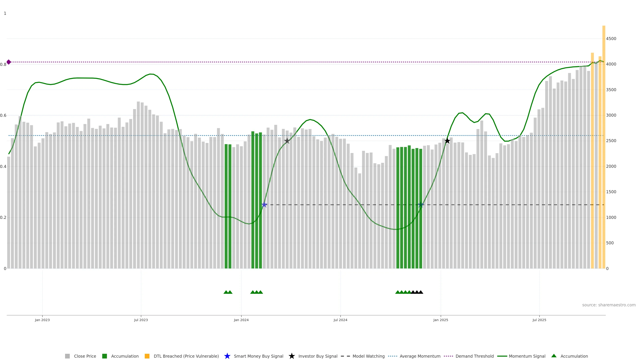Click the blue star legend icon
The width and height of the screenshot is (644, 362).
click(227, 356)
